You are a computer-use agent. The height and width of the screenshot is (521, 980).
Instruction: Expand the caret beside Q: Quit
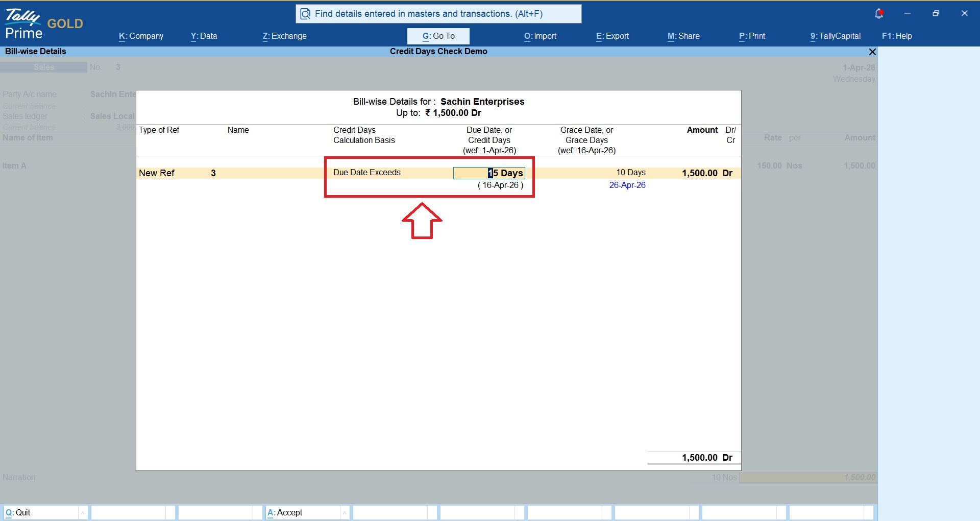click(x=83, y=512)
